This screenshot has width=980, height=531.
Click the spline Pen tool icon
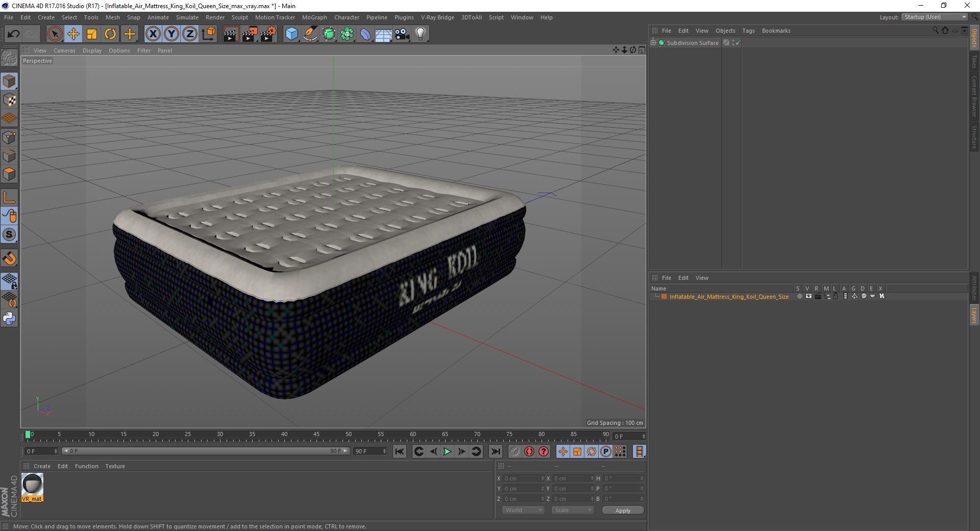click(x=310, y=34)
